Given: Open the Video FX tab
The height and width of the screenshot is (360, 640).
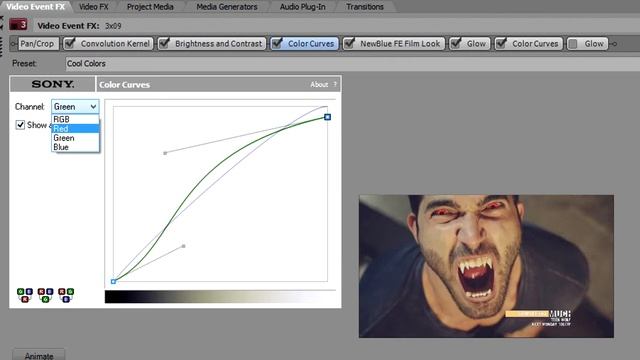Looking at the screenshot, I should (93, 7).
